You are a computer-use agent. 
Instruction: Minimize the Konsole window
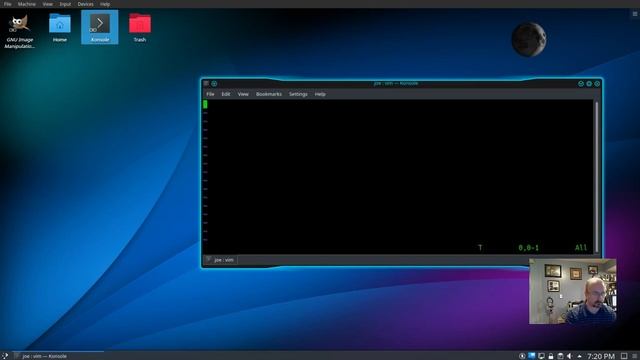581,83
